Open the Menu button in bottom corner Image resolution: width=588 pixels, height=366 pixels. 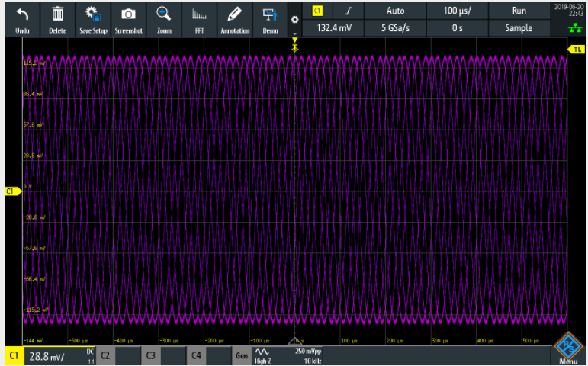(567, 348)
